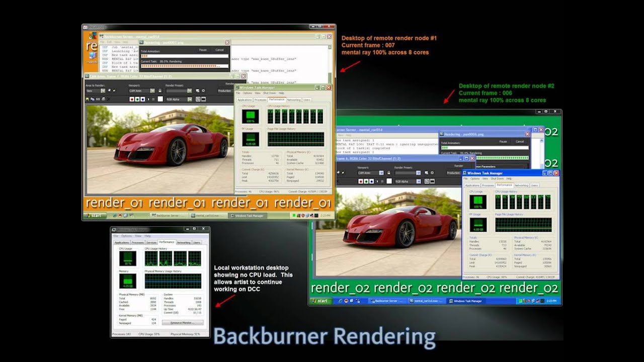Toggle the viewport lock icon on render_01
This screenshot has height=362, width=644.
(160, 91)
